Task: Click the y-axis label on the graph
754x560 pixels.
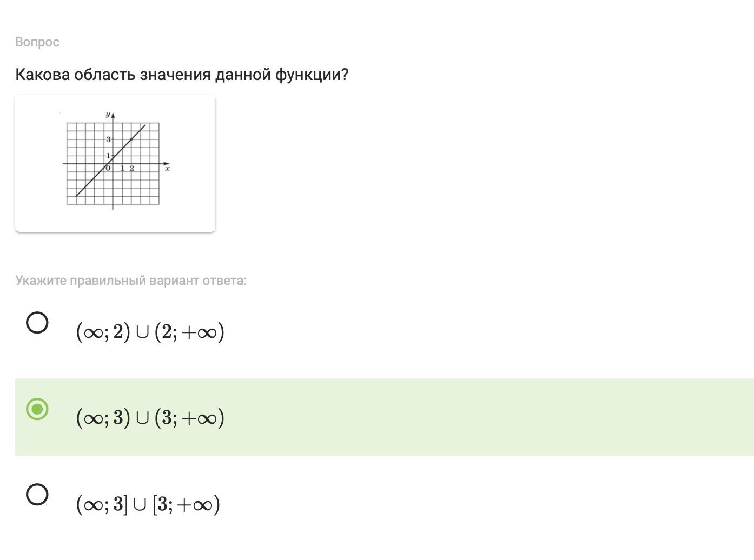Action: click(108, 114)
